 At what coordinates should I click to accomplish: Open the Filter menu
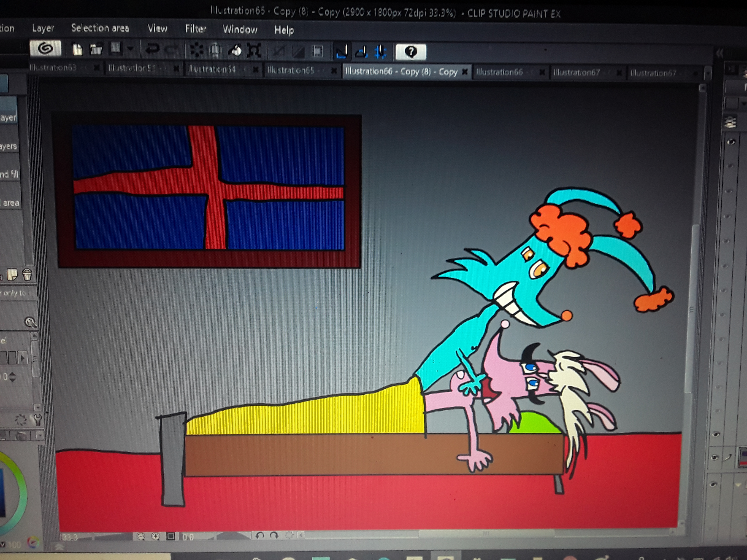point(195,29)
